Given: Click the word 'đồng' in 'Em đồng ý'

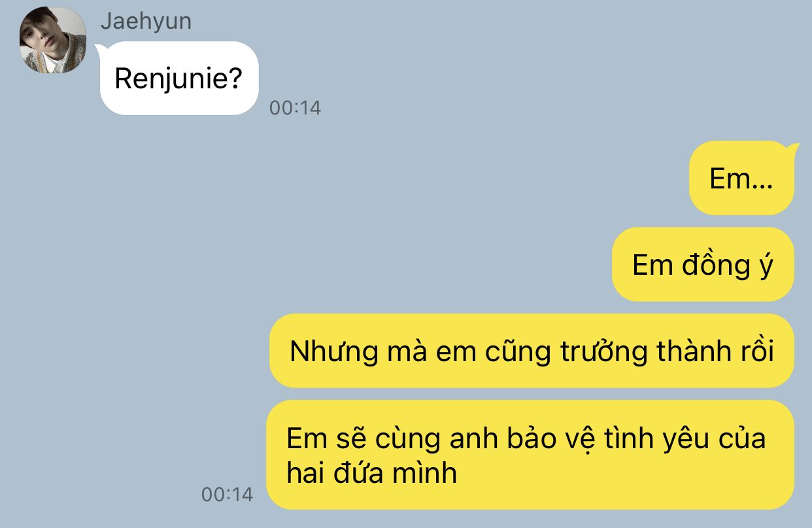Looking at the screenshot, I should [x=715, y=265].
